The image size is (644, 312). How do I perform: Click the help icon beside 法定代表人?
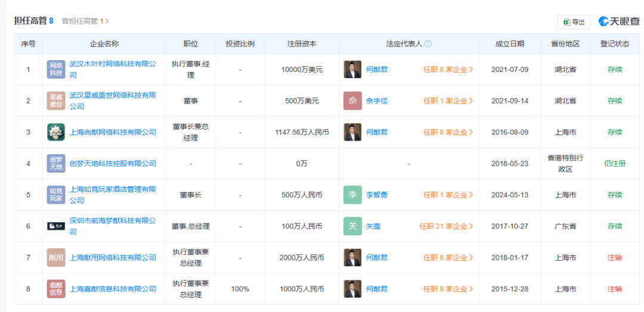[x=428, y=44]
